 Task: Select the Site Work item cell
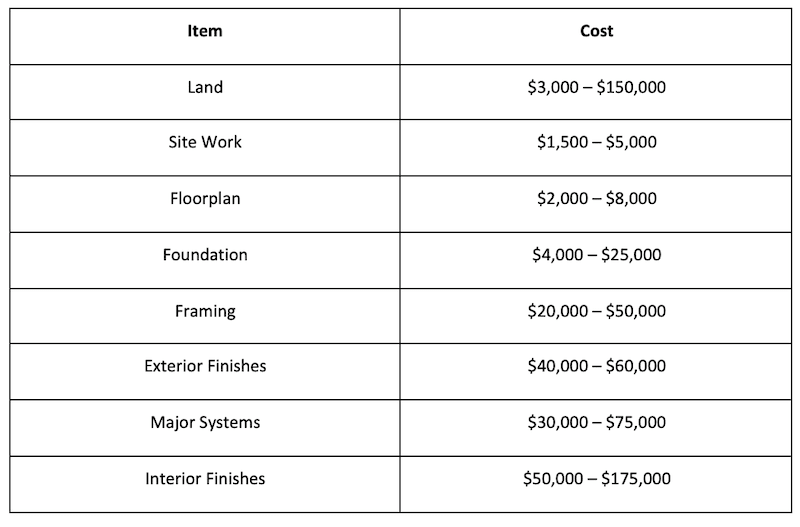(x=205, y=142)
